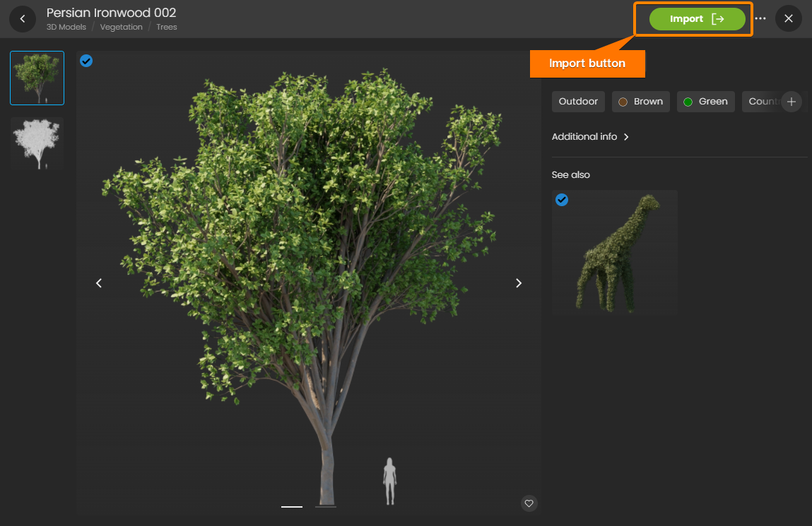Jump to first image indicator bar
This screenshot has height=526, width=812.
point(292,507)
